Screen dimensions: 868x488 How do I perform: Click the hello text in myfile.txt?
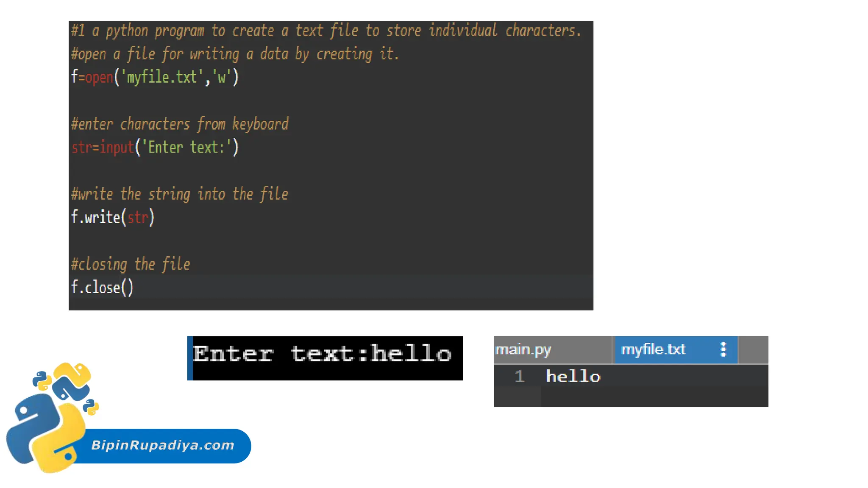573,376
